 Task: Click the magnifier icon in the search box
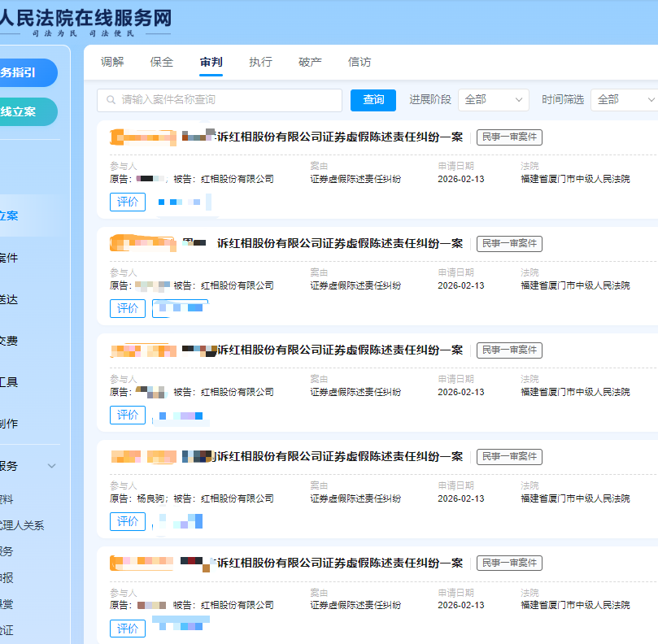pos(110,100)
